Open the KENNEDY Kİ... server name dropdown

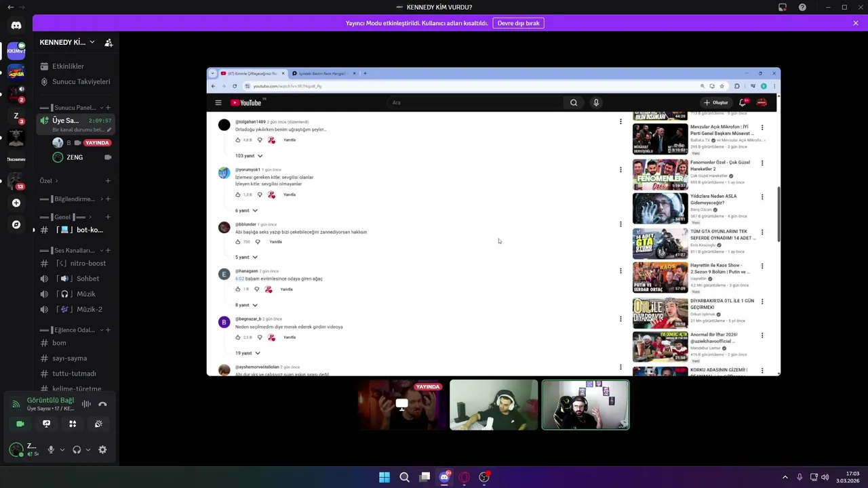[x=67, y=42]
